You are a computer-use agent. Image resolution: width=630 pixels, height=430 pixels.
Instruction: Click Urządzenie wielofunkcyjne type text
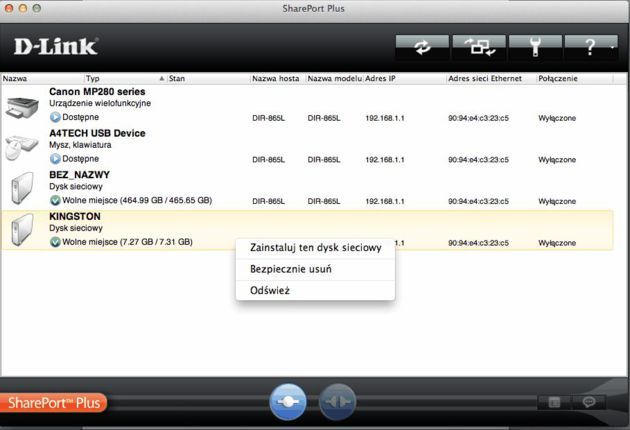[x=100, y=103]
